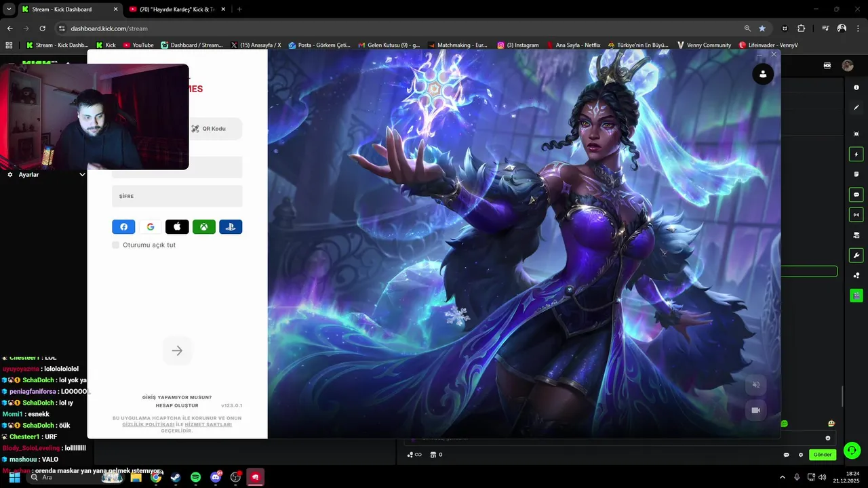
Task: Click the profile icon on Riot splash art
Action: (763, 75)
